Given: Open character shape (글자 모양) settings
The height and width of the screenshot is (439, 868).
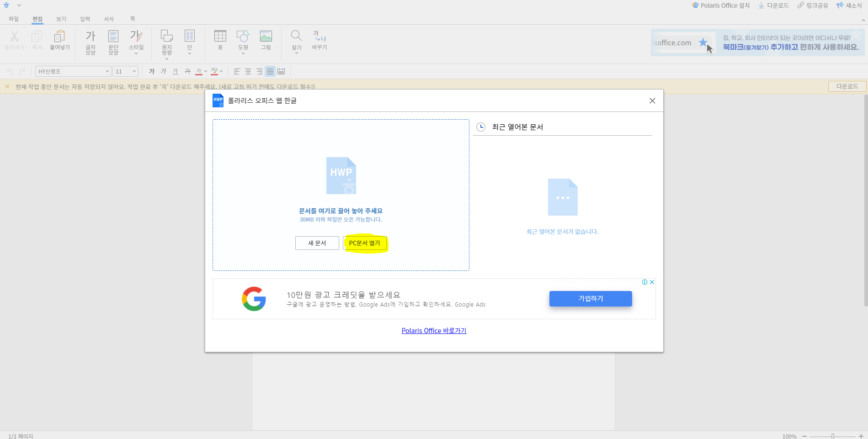Looking at the screenshot, I should click(x=91, y=42).
